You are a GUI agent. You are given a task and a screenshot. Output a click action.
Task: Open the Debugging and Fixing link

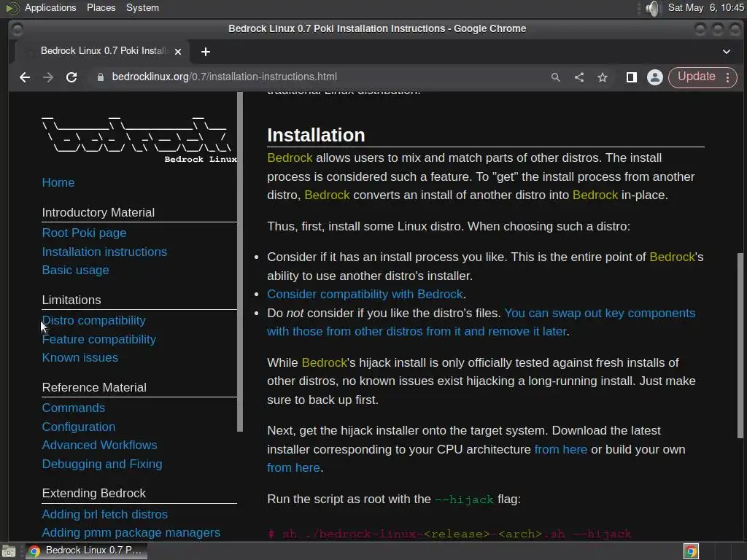[102, 464]
